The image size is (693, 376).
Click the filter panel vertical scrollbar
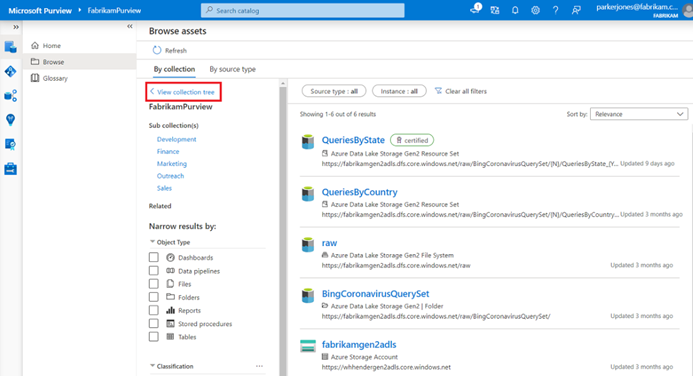283,228
